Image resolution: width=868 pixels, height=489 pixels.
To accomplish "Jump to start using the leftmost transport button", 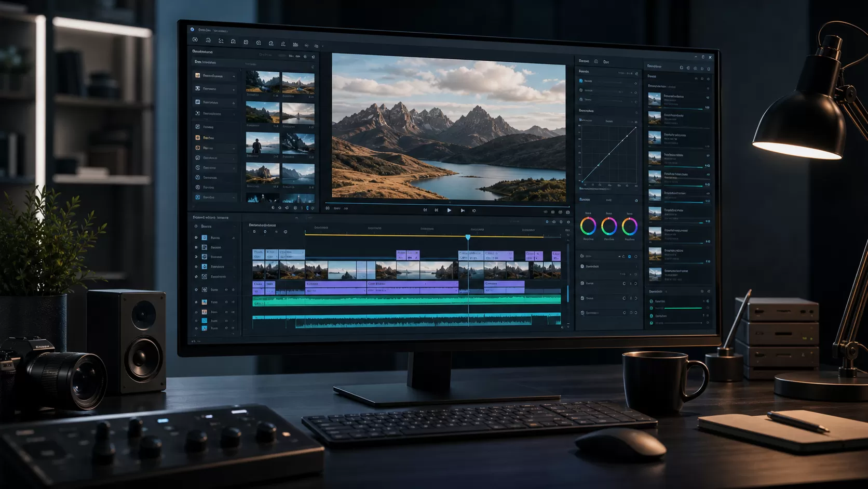I will [x=425, y=210].
